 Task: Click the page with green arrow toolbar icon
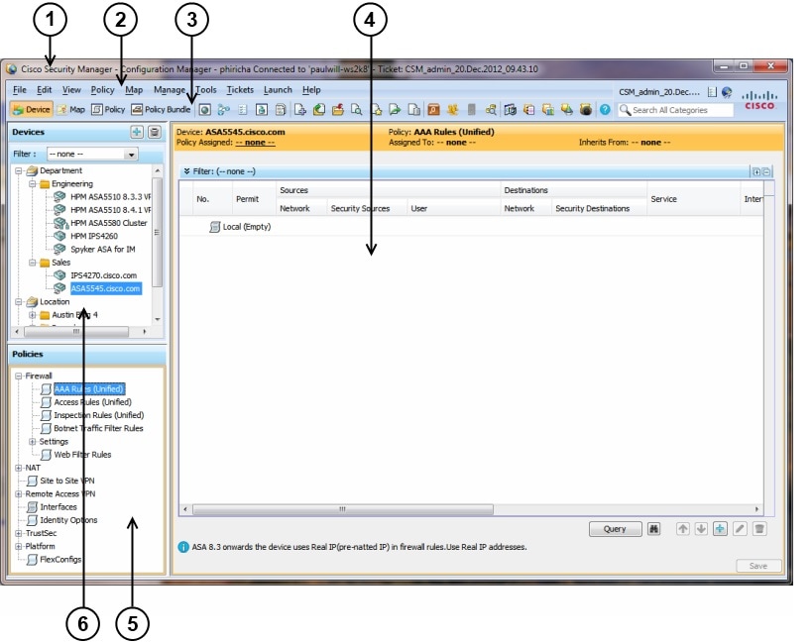395,110
